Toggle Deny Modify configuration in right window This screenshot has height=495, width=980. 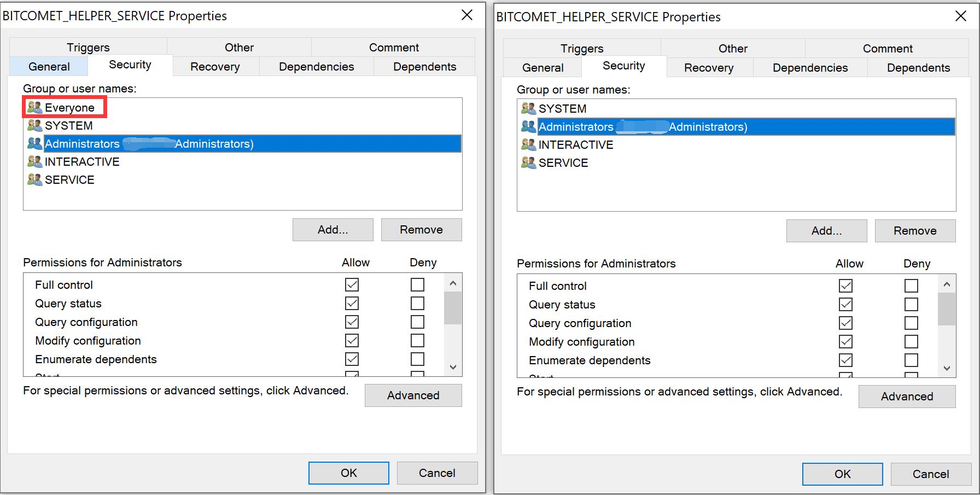click(x=911, y=342)
